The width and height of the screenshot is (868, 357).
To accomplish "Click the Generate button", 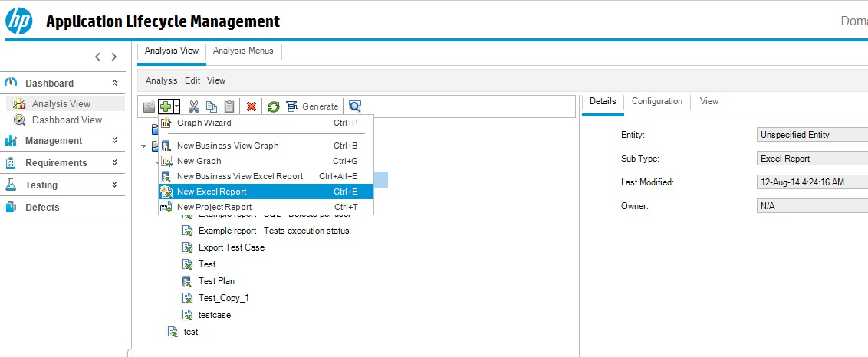I will [x=312, y=106].
